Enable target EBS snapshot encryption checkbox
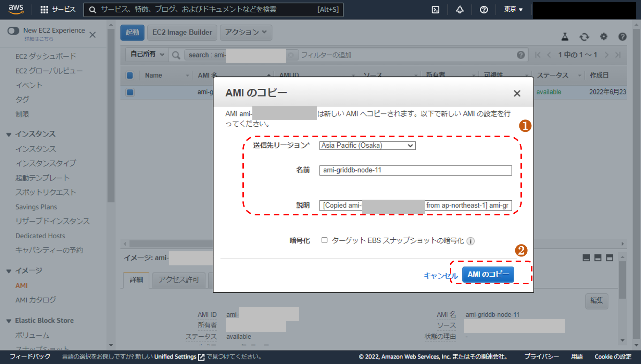 point(324,240)
